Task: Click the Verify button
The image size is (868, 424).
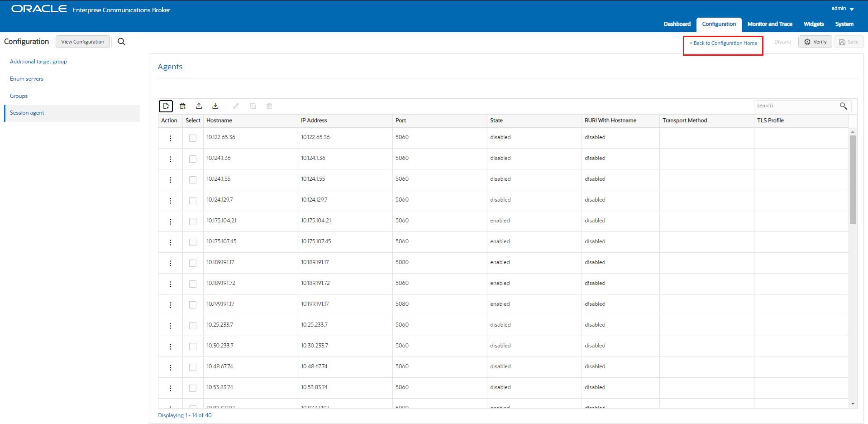Action: 815,42
